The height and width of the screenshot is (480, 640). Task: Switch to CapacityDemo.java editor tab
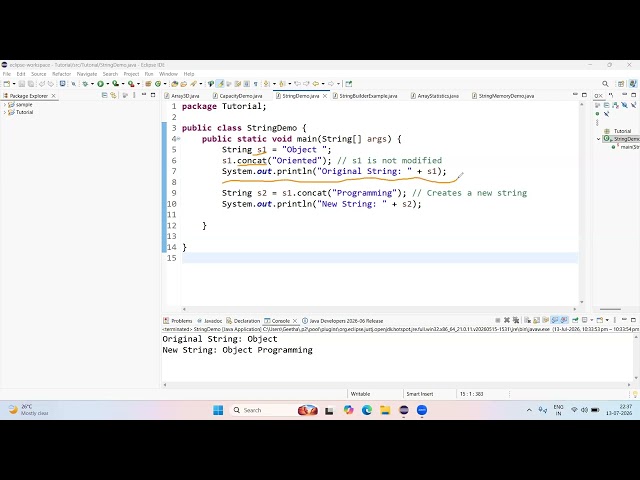(237, 96)
